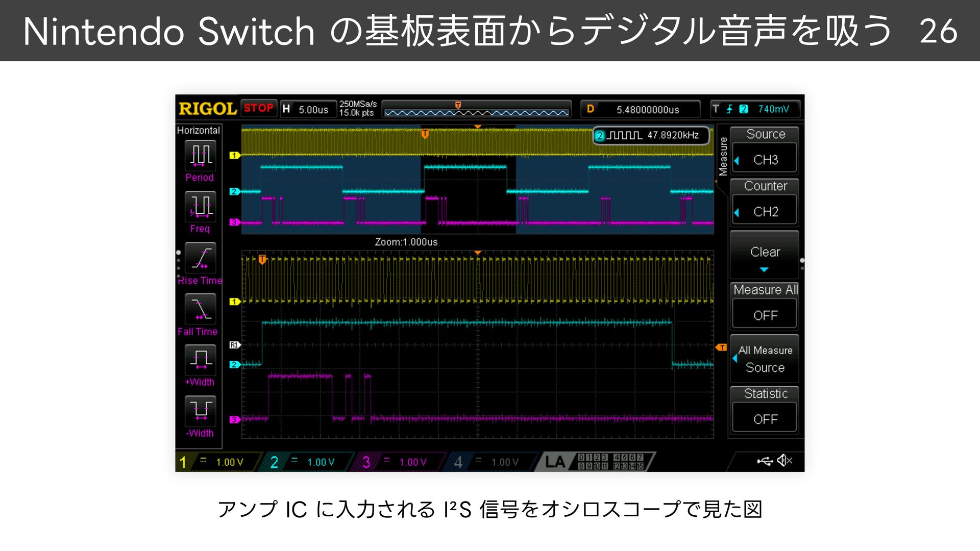Select the Freq measurement icon
The width and height of the screenshot is (980, 551).
click(x=200, y=206)
